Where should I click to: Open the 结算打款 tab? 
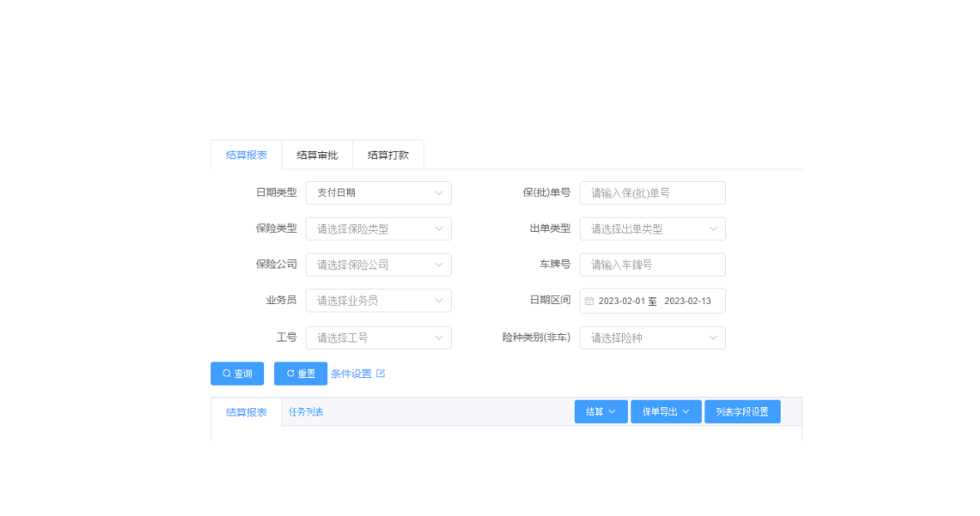[x=388, y=155]
